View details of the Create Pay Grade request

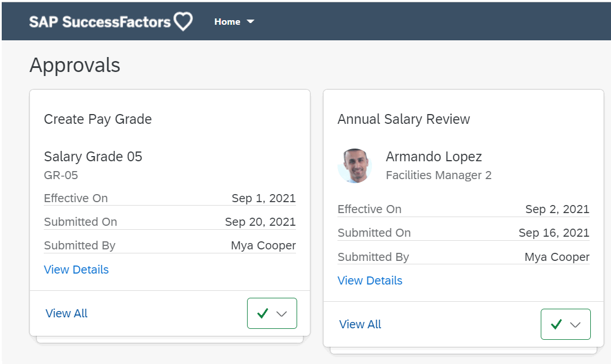click(x=76, y=270)
